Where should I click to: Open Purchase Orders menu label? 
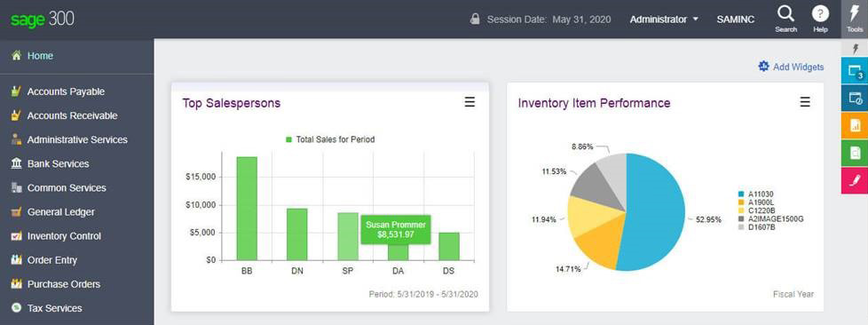point(64,284)
